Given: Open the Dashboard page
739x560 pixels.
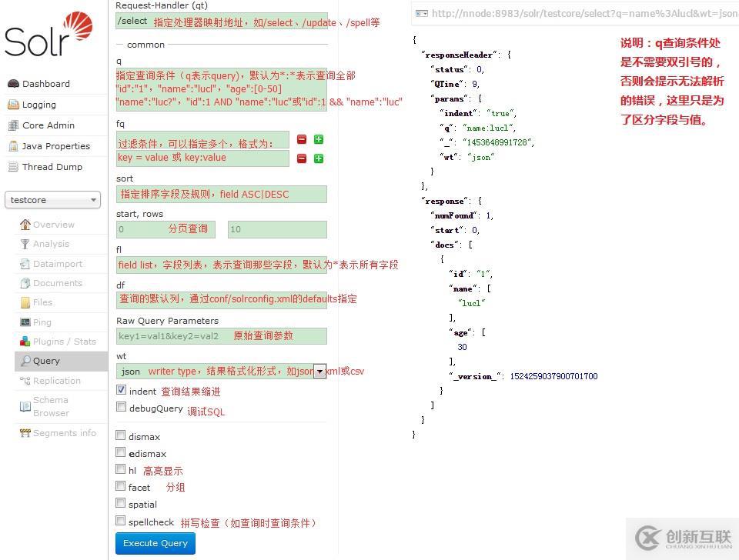Looking at the screenshot, I should [x=46, y=84].
